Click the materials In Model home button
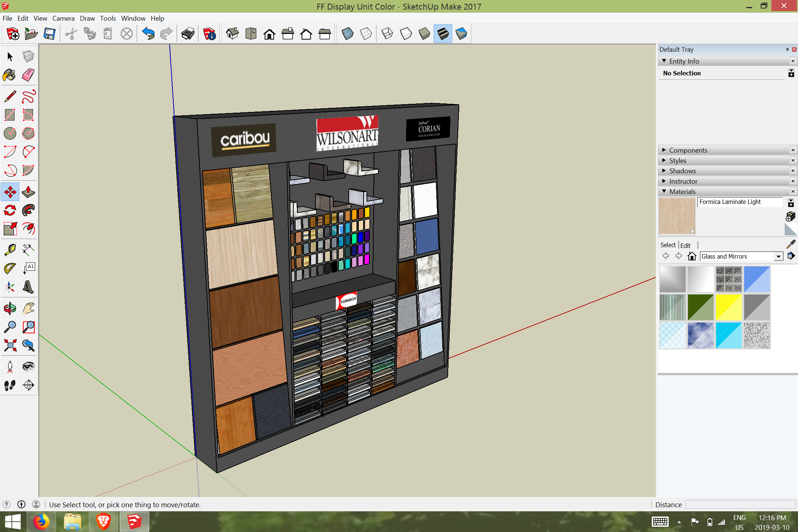798x532 pixels. point(692,256)
